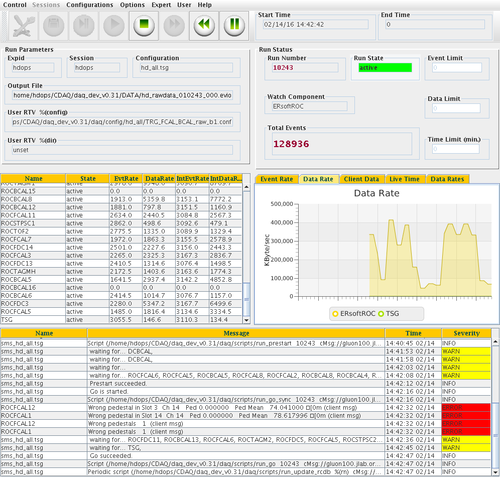Click the Time Limit (min) input field
Viewport: 500px width, 477px height.
[x=456, y=149]
